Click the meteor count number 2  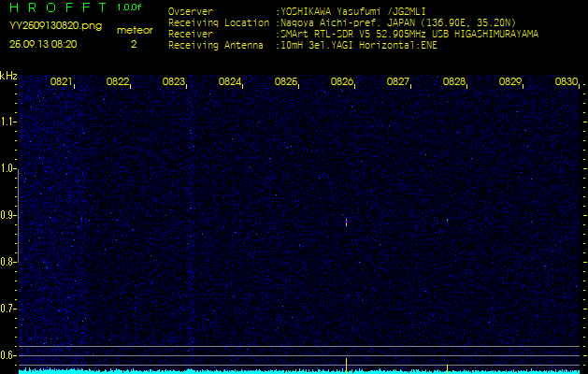click(x=134, y=44)
